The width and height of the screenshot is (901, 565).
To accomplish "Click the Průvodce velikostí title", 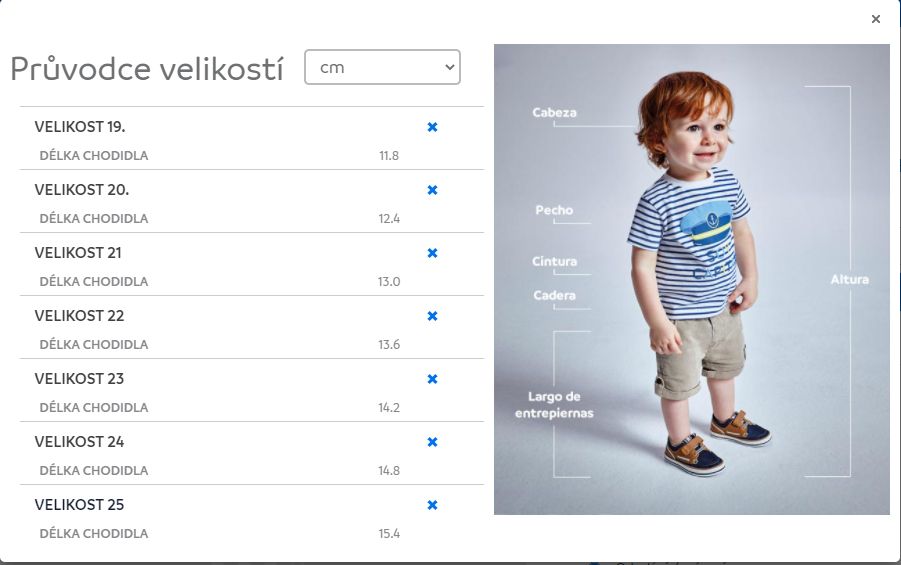I will click(x=147, y=69).
